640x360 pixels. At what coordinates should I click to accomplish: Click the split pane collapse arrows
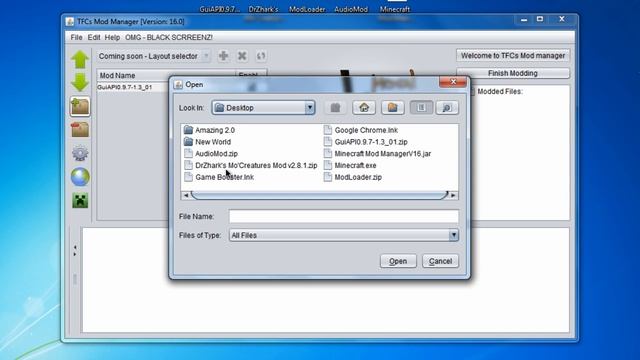[x=75, y=251]
